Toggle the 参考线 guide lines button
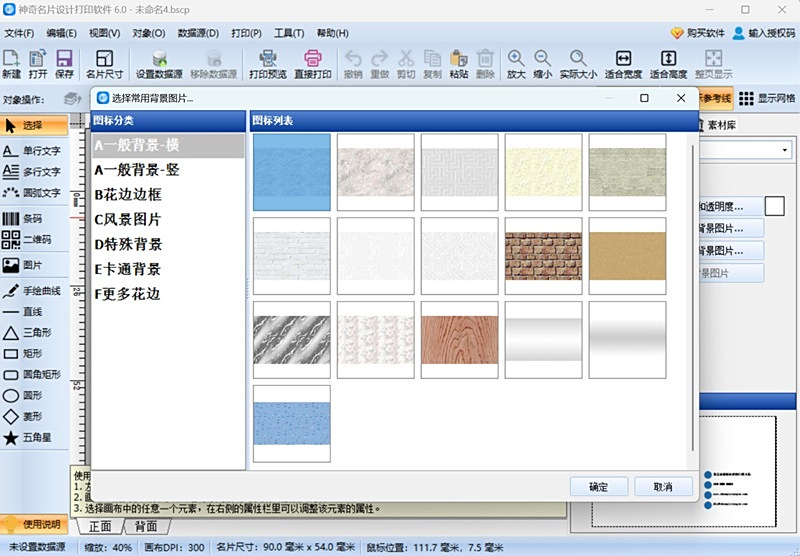Viewport: 800px width, 556px height. [716, 98]
